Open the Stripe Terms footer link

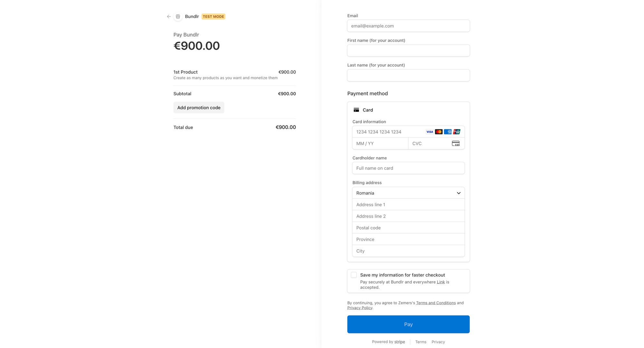420,342
